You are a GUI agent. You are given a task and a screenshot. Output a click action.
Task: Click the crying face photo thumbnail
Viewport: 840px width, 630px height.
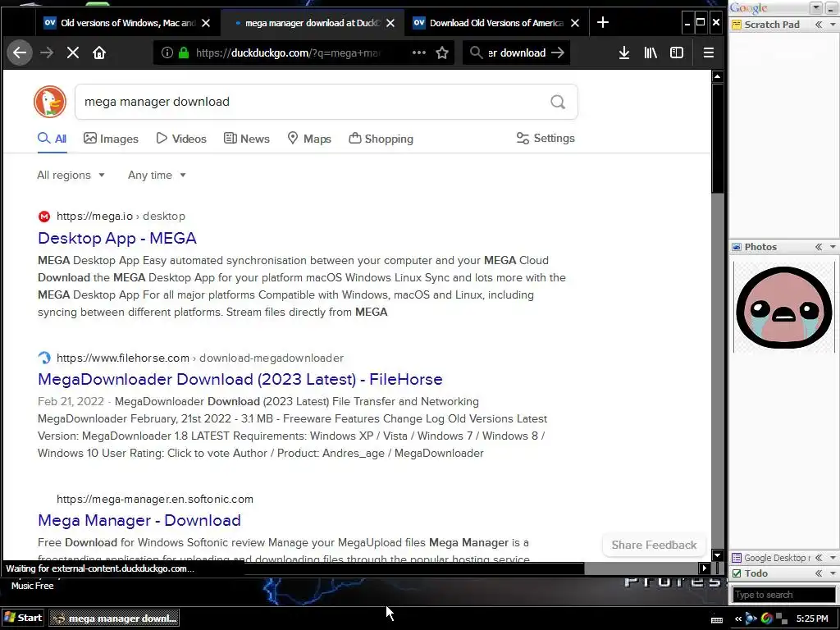tap(783, 307)
